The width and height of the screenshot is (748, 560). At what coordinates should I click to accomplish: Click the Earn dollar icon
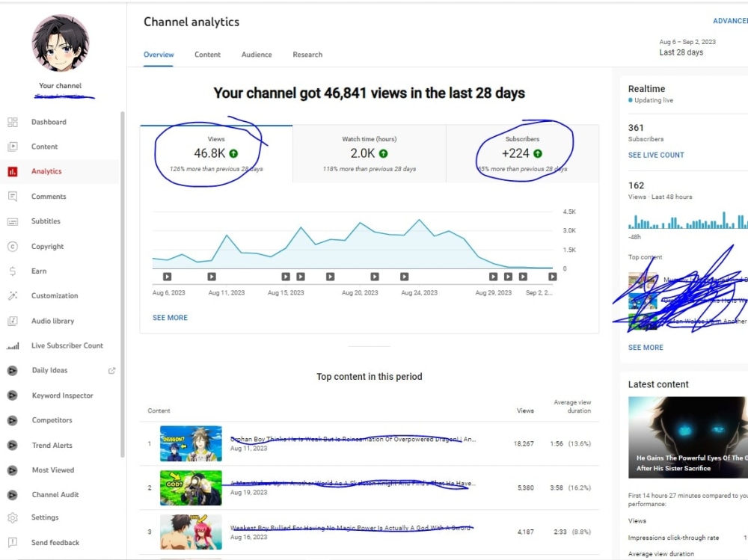click(x=13, y=271)
